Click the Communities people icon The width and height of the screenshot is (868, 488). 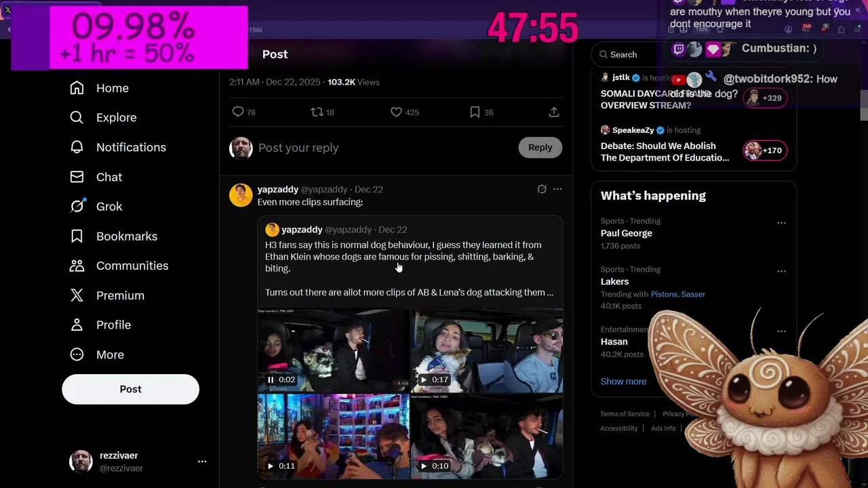(x=77, y=266)
